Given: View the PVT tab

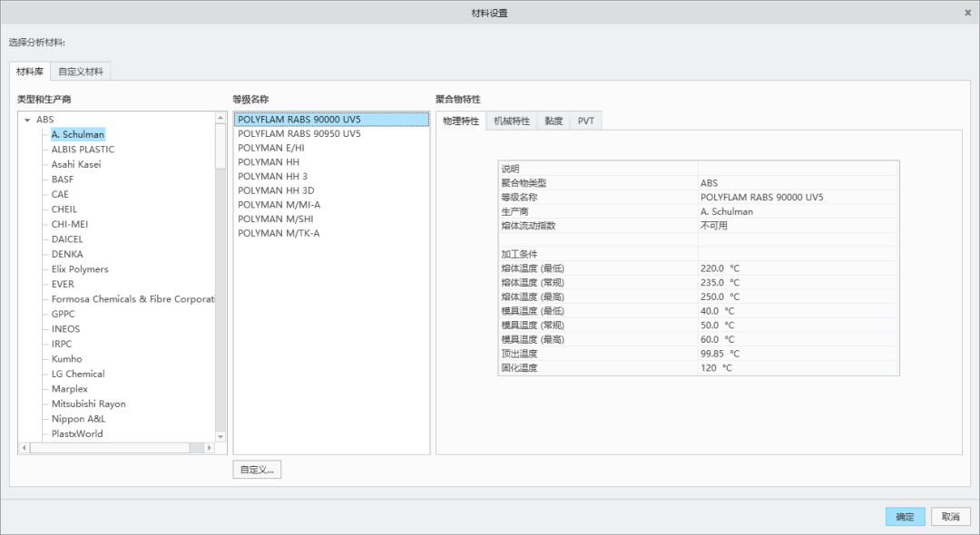Looking at the screenshot, I should (585, 122).
